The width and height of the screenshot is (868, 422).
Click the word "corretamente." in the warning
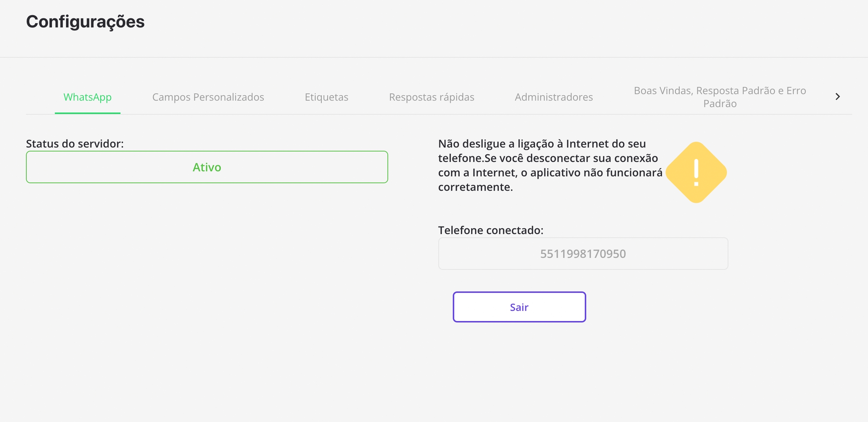[x=475, y=187]
